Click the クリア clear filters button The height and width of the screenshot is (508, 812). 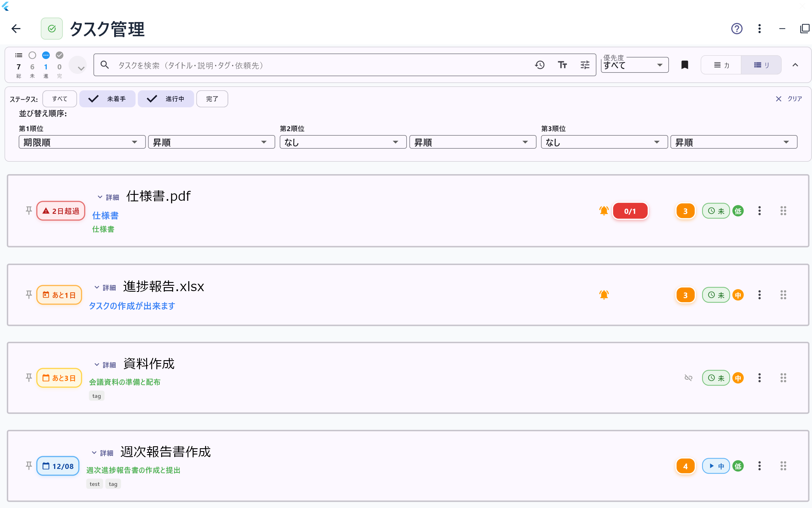[788, 99]
